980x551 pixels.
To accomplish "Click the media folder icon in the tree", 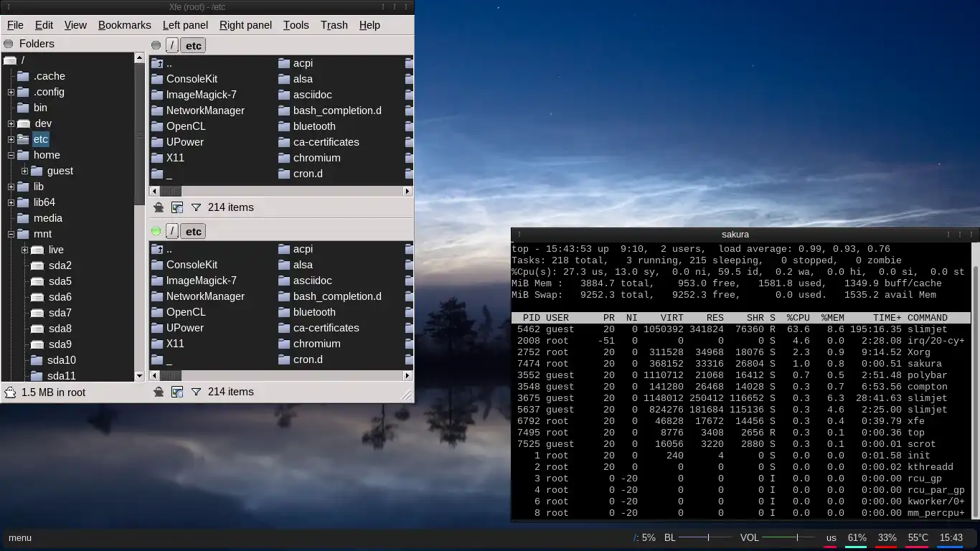I will coord(24,218).
